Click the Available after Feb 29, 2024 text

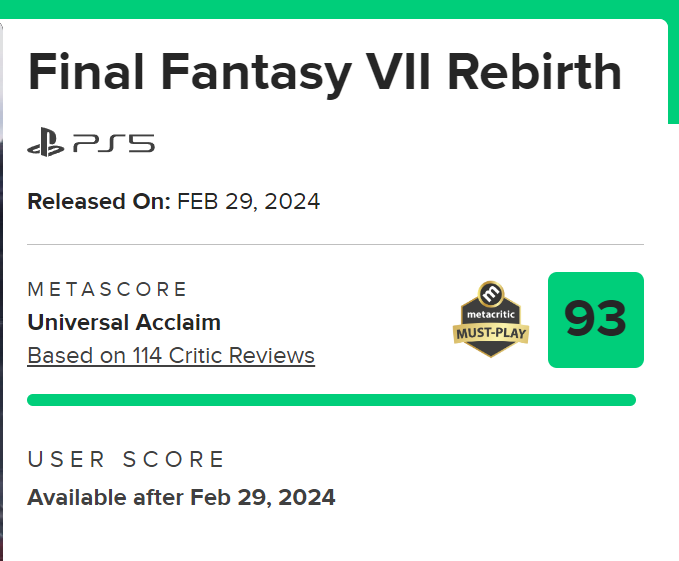(x=181, y=497)
